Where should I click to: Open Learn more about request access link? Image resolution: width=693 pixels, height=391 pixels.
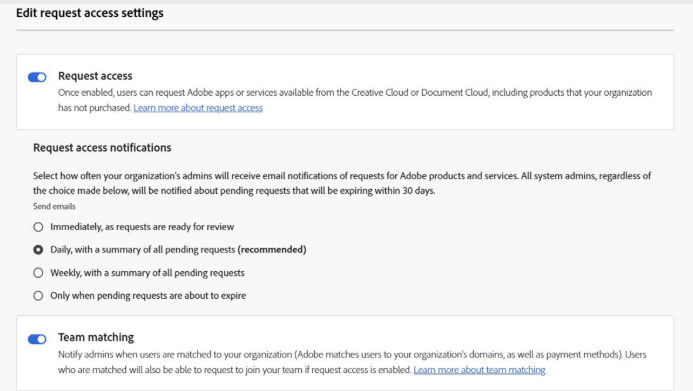(x=198, y=108)
